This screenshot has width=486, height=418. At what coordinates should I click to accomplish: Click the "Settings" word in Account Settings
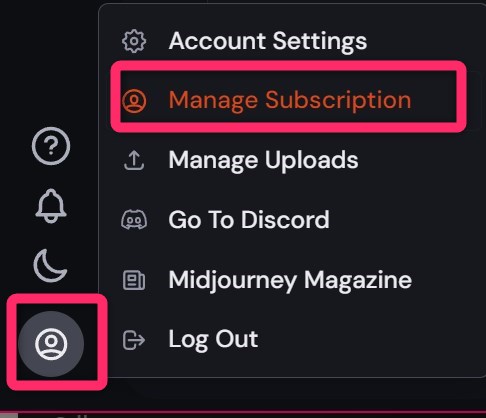[320, 42]
